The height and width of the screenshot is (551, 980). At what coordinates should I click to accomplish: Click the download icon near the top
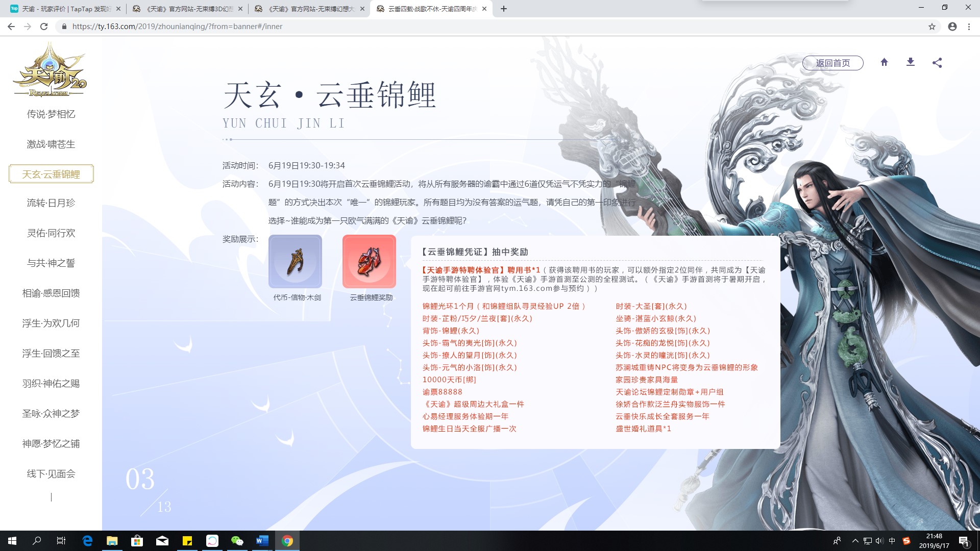coord(910,62)
